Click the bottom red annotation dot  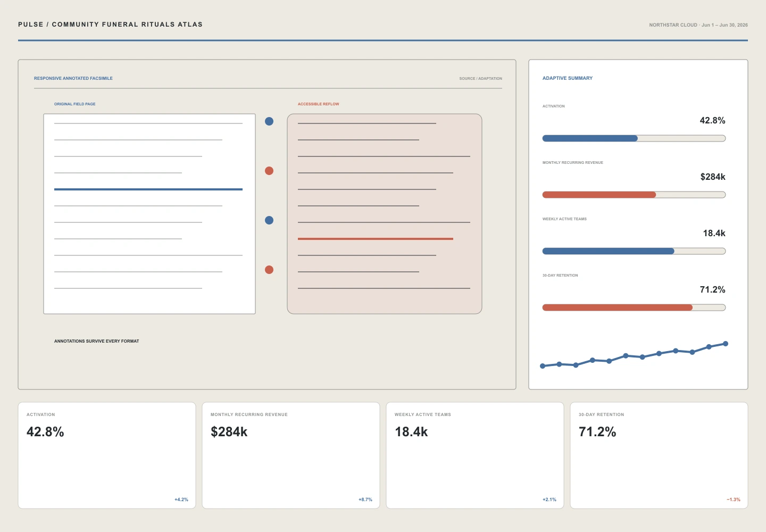pos(269,270)
